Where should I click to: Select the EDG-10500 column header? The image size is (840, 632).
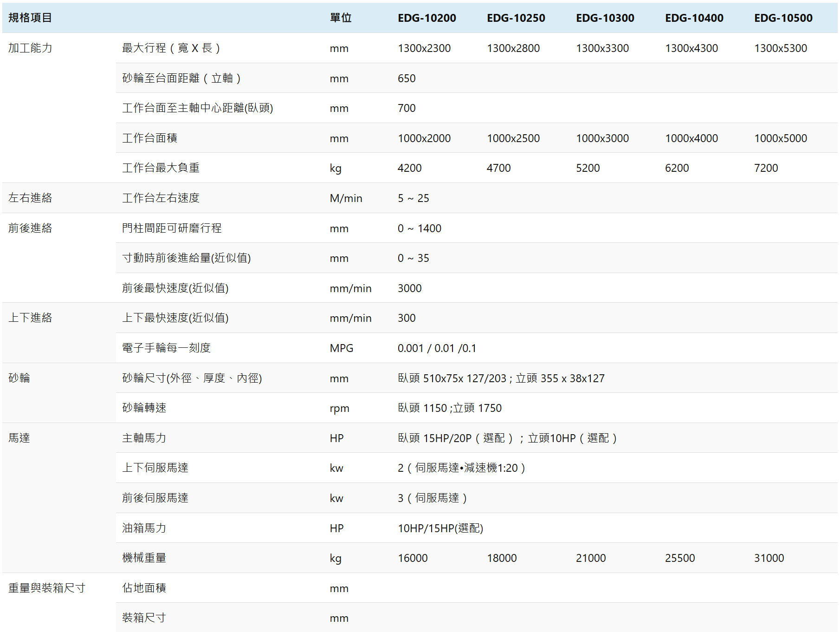point(783,18)
